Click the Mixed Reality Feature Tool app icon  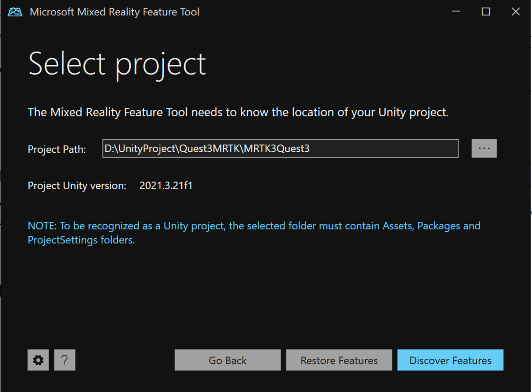click(15, 12)
